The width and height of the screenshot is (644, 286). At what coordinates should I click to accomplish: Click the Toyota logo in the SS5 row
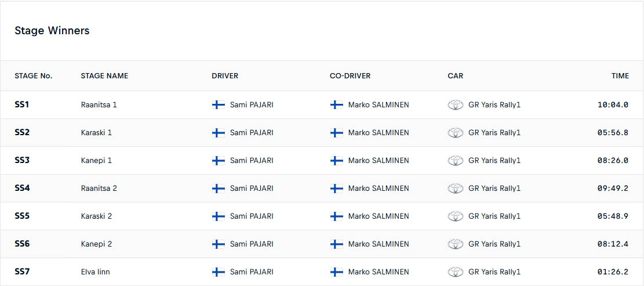456,216
